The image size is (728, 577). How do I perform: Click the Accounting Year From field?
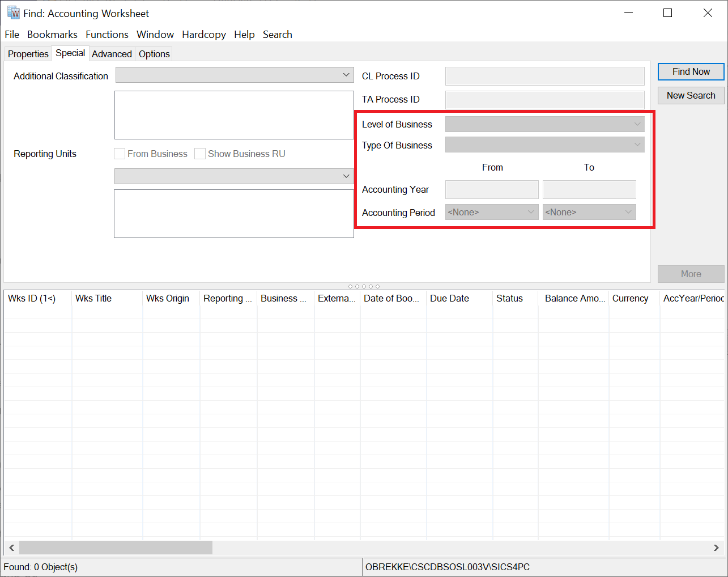(491, 189)
